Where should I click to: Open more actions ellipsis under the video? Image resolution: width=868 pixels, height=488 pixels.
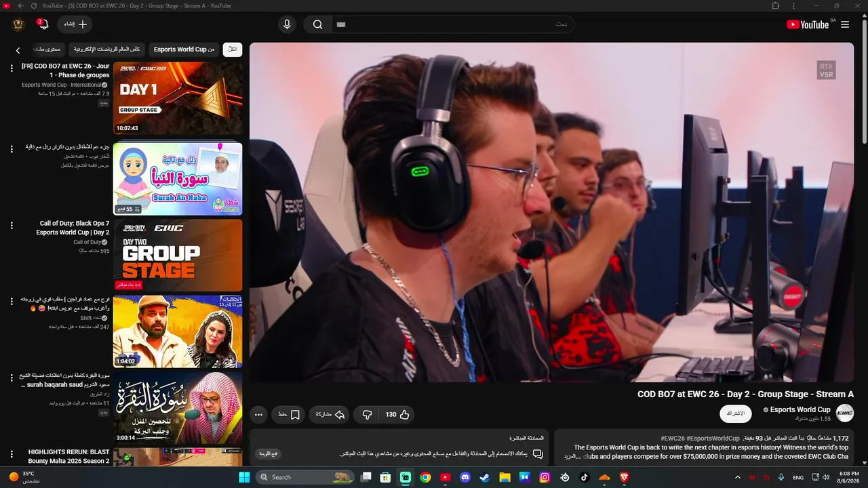coord(258,414)
